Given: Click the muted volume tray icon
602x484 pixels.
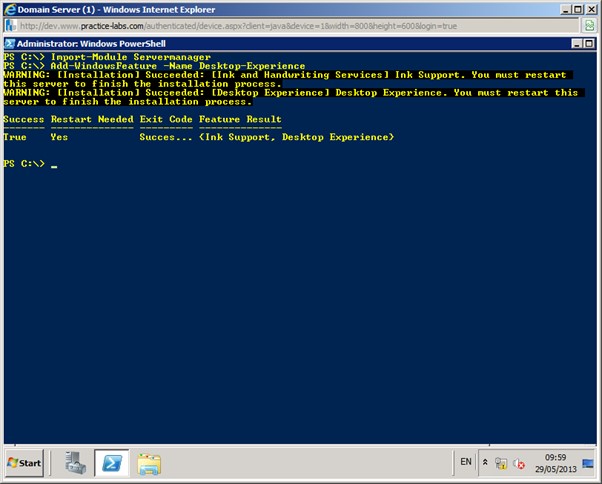Looking at the screenshot, I should click(x=519, y=464).
